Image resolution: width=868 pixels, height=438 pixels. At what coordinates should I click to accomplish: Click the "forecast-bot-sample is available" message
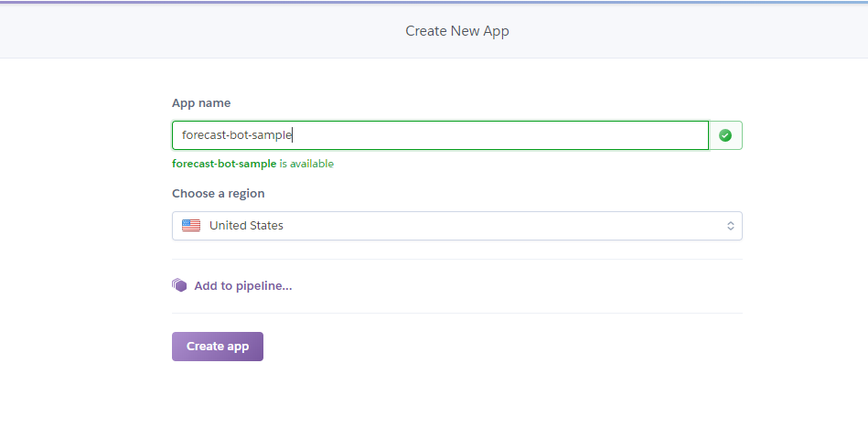(x=253, y=164)
